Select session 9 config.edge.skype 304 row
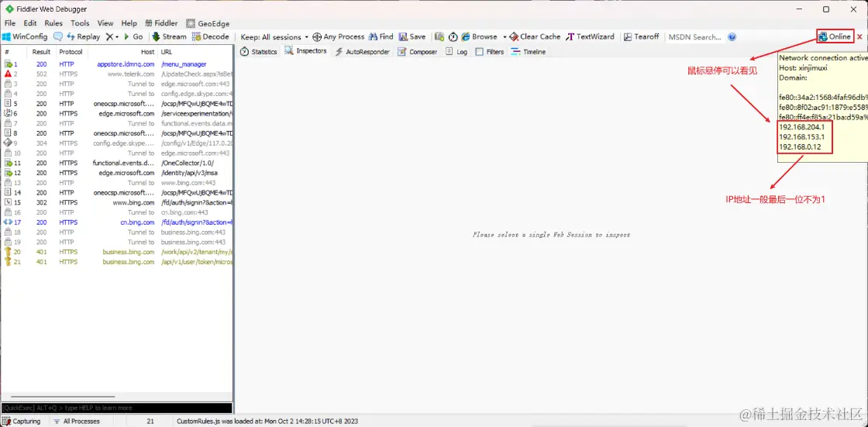 tap(117, 143)
